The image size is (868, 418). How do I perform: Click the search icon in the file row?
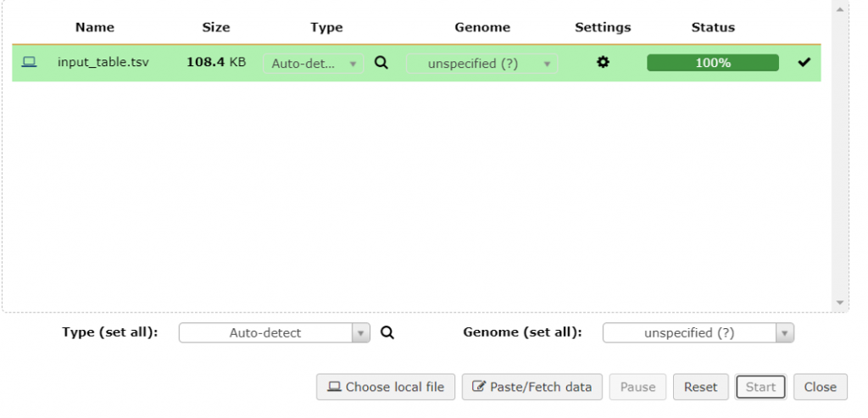pyautogui.click(x=381, y=63)
